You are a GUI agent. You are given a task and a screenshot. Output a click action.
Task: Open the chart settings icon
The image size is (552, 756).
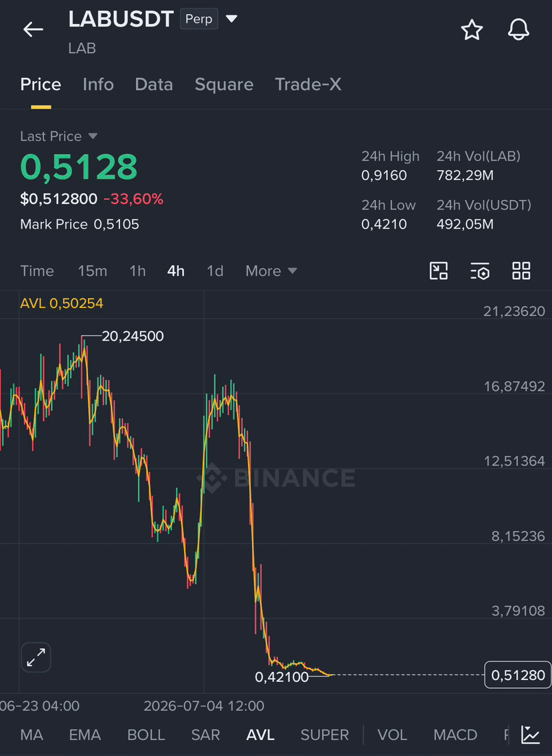point(480,271)
